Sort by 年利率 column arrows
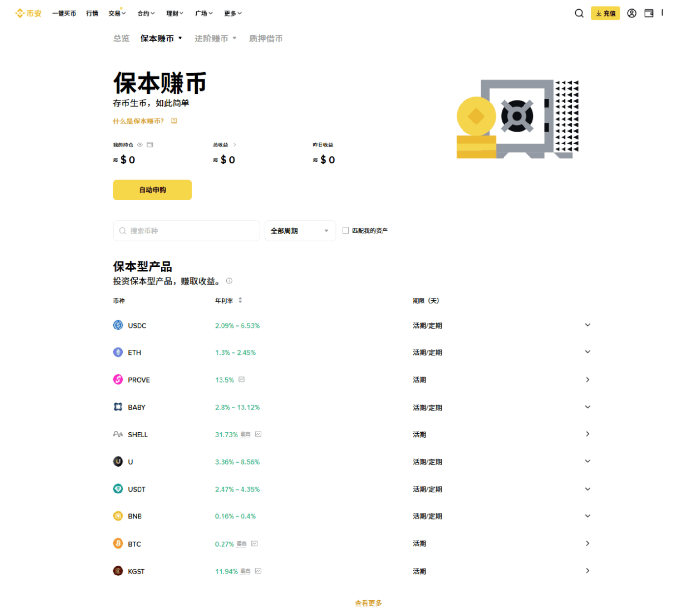 pyautogui.click(x=240, y=300)
